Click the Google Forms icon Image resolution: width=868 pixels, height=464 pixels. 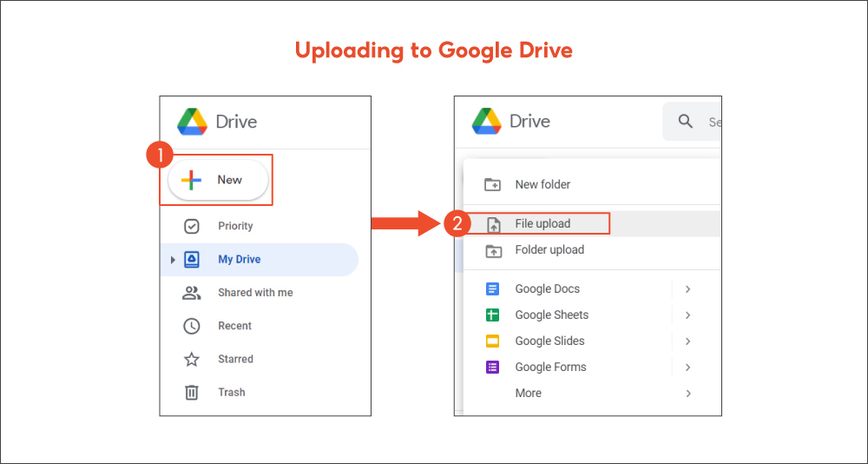[493, 368]
